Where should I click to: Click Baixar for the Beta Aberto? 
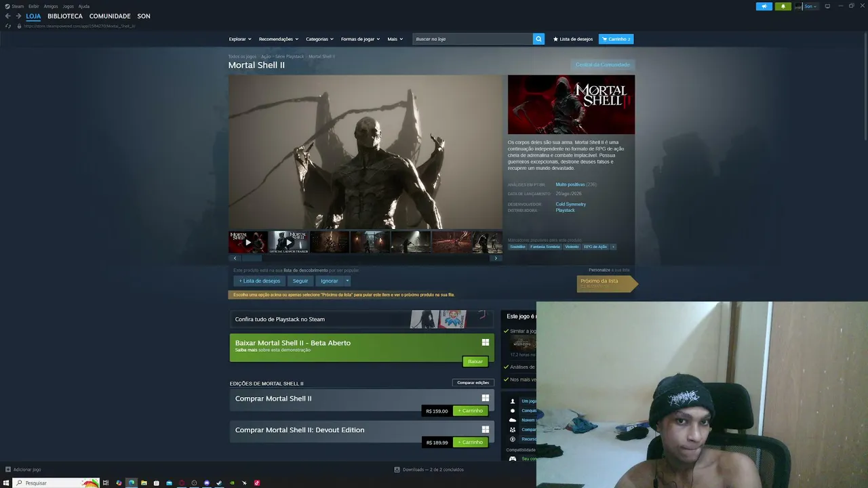coord(475,361)
